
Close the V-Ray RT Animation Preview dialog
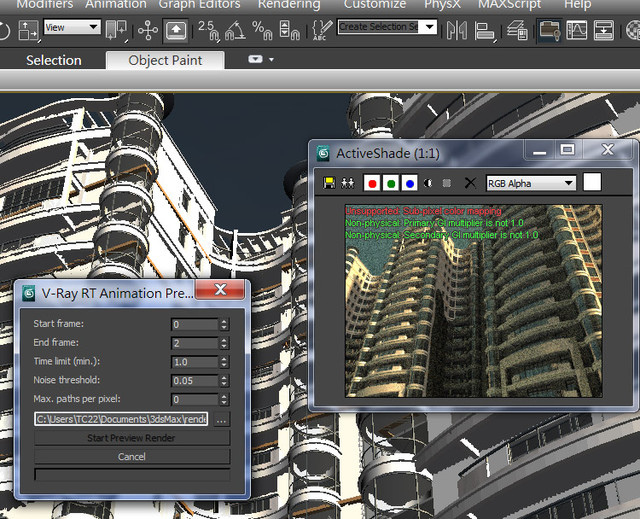coord(220,290)
